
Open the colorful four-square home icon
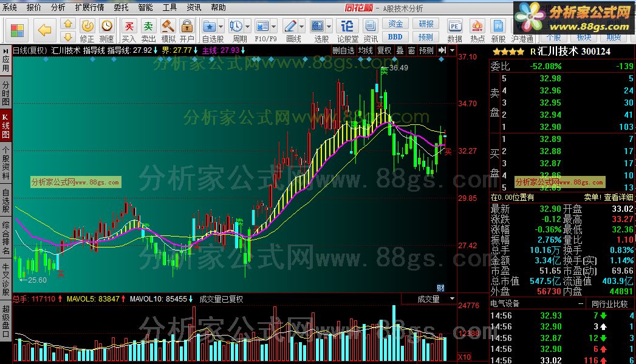17,30
